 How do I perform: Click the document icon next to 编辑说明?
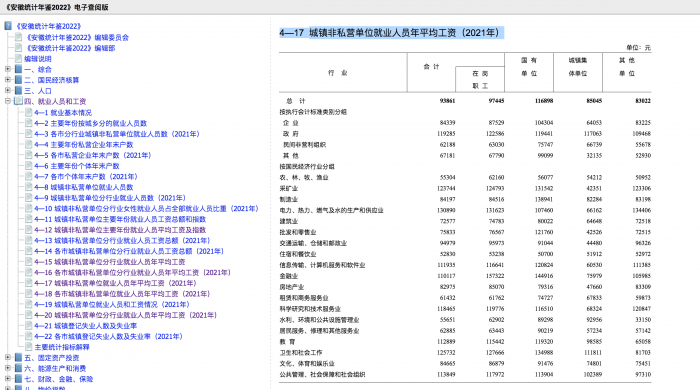click(18, 58)
